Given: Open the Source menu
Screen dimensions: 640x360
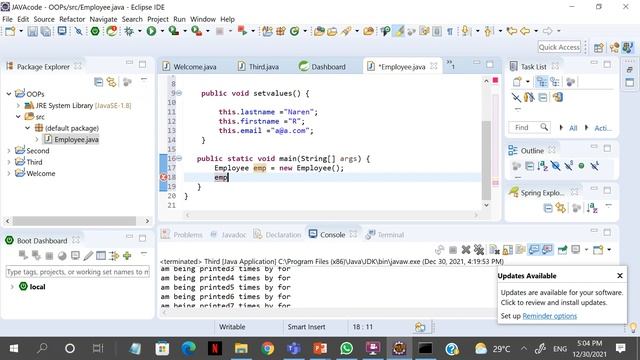Looking at the screenshot, I should click(x=44, y=19).
